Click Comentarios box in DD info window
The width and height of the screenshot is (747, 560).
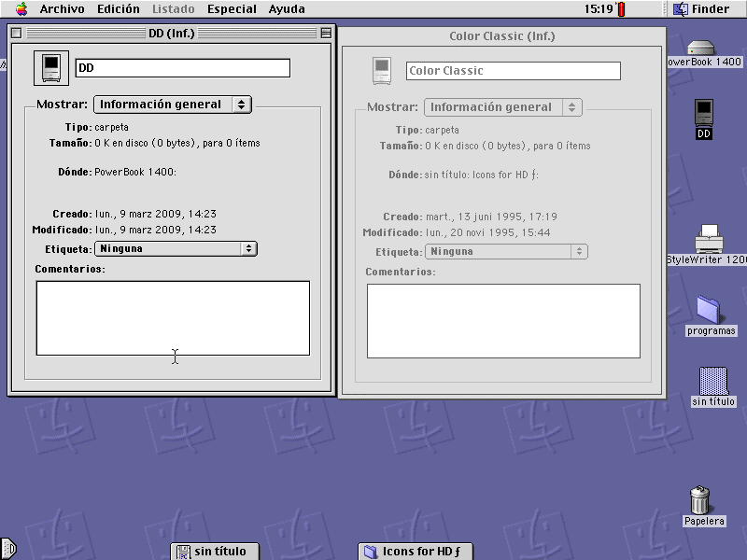[173, 318]
